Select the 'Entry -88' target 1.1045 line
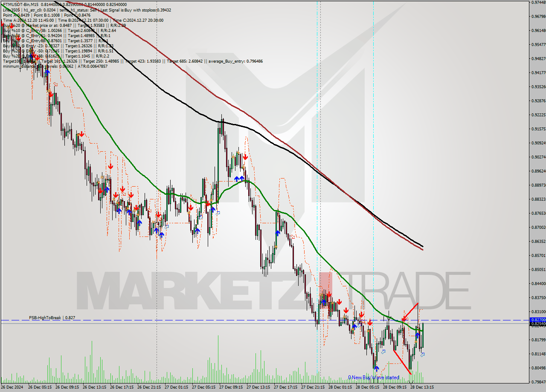The height and width of the screenshot is (392, 546). click(56, 56)
